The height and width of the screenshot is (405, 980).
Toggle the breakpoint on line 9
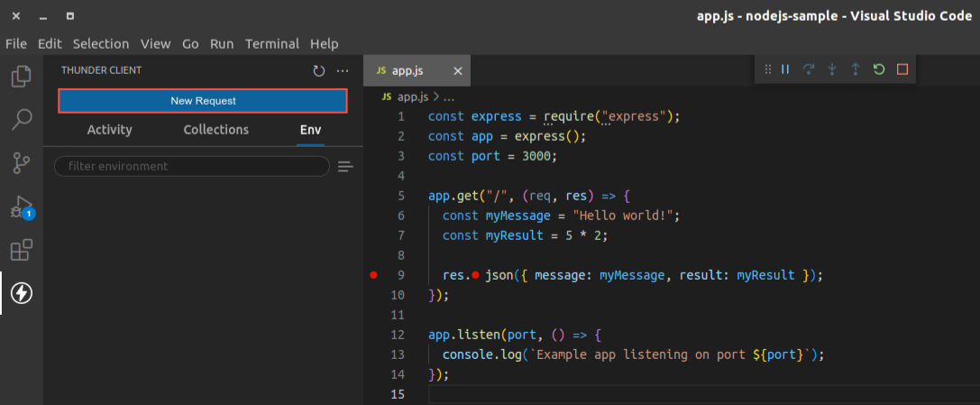374,275
